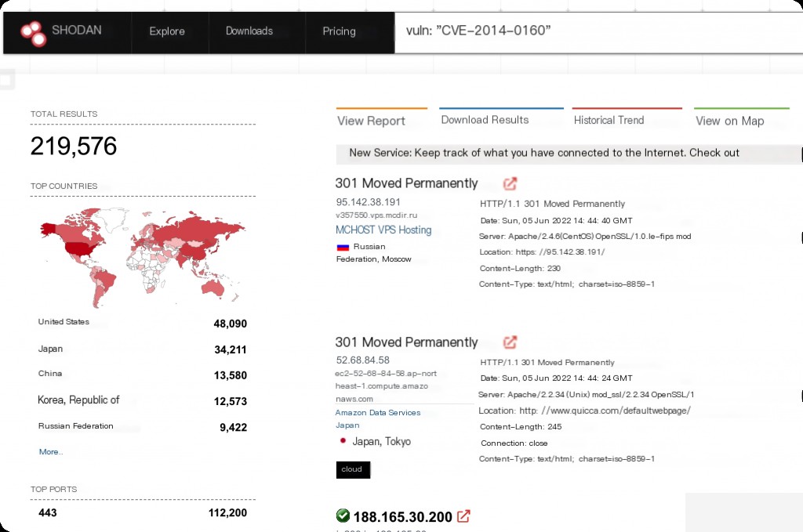
Task: Open external link for 52.68.84.58 result
Action: (x=510, y=342)
